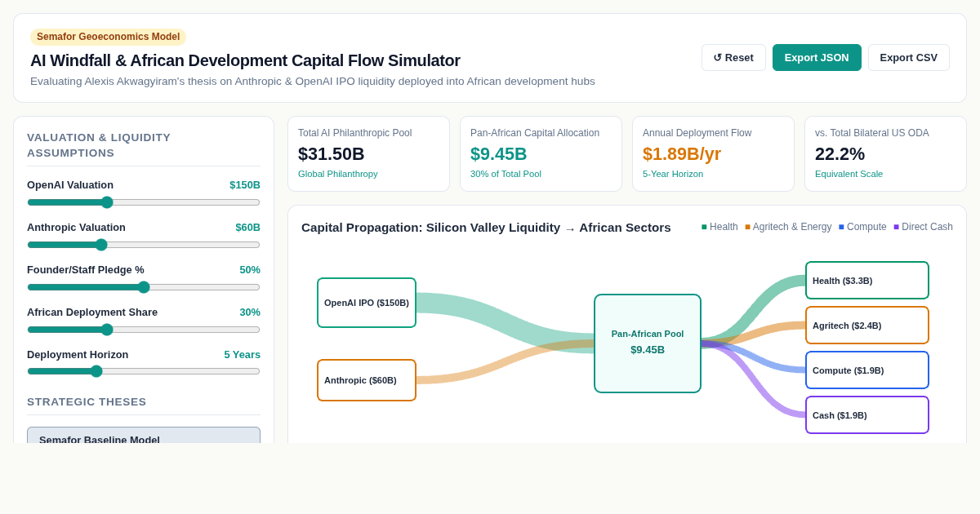Viewport: 980px width, 514px height.
Task: Select the Health ($3.3B) sector node
Action: (867, 281)
